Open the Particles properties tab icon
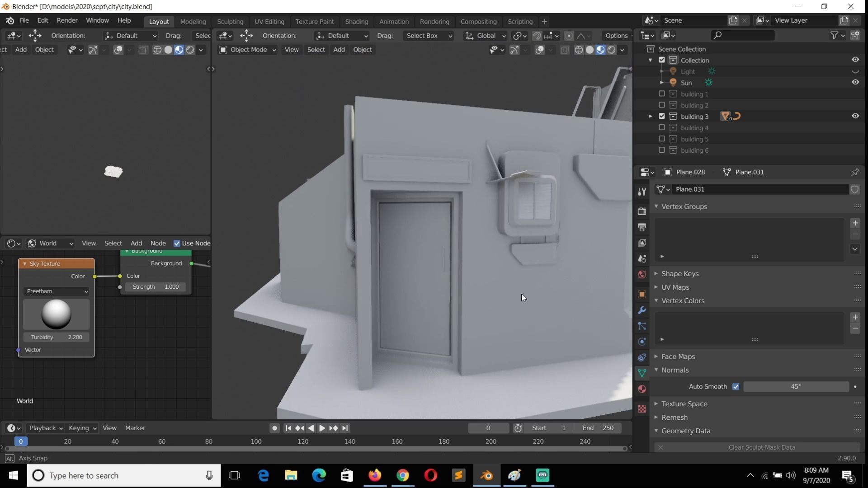 pos(642,326)
